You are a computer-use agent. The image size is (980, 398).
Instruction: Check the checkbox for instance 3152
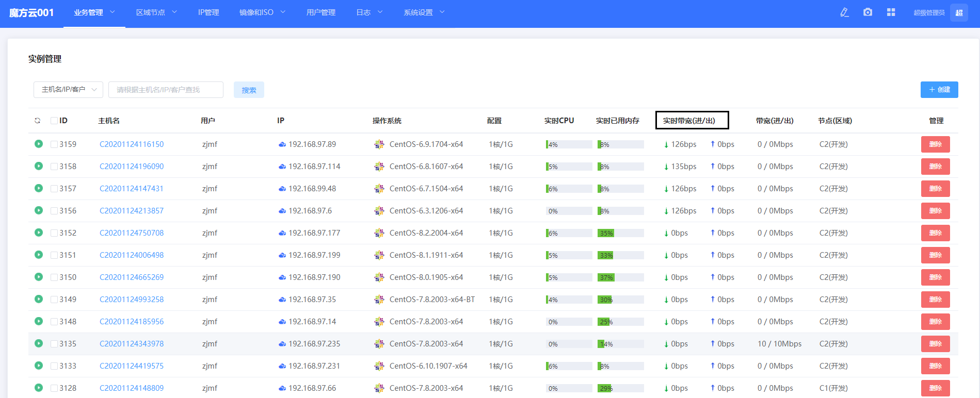(x=54, y=233)
